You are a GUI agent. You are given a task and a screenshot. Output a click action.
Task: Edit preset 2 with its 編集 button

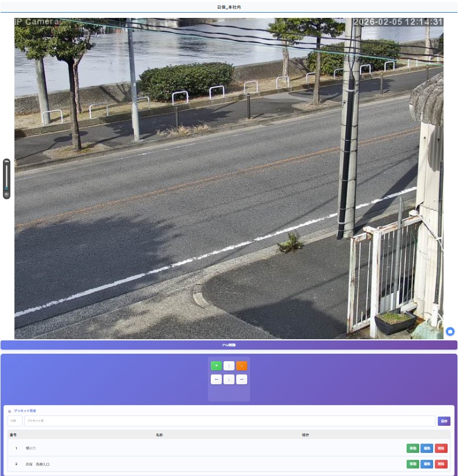[427, 464]
